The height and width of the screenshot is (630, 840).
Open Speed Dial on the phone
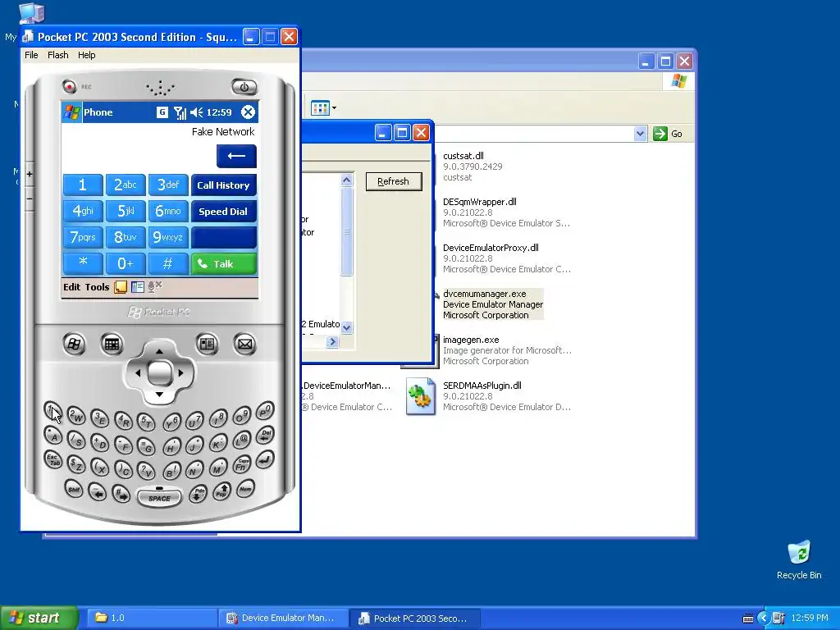223,211
